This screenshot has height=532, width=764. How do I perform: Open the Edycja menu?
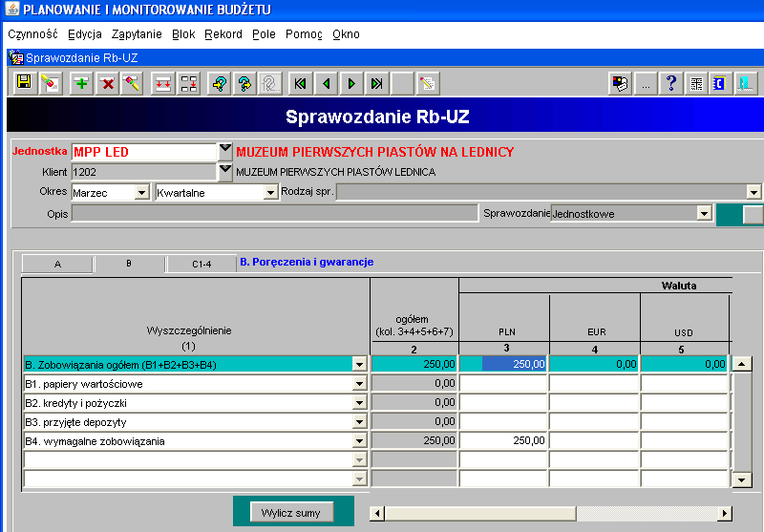[x=85, y=34]
